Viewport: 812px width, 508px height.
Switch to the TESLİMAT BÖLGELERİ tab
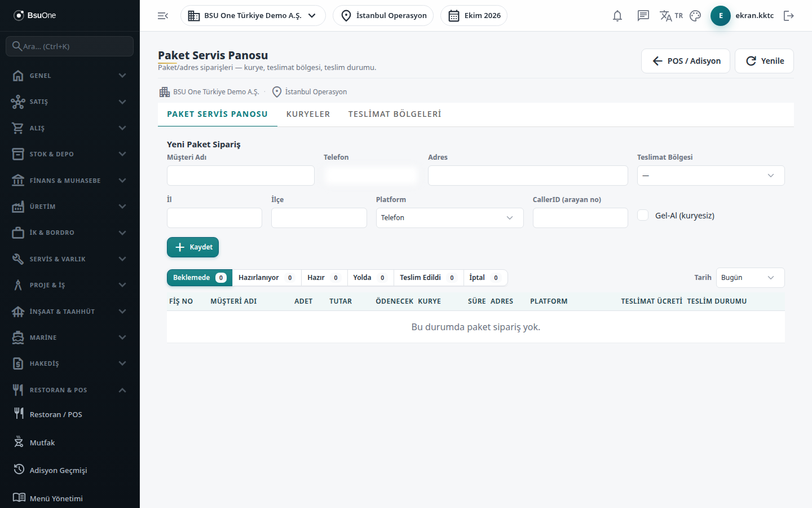[395, 114]
